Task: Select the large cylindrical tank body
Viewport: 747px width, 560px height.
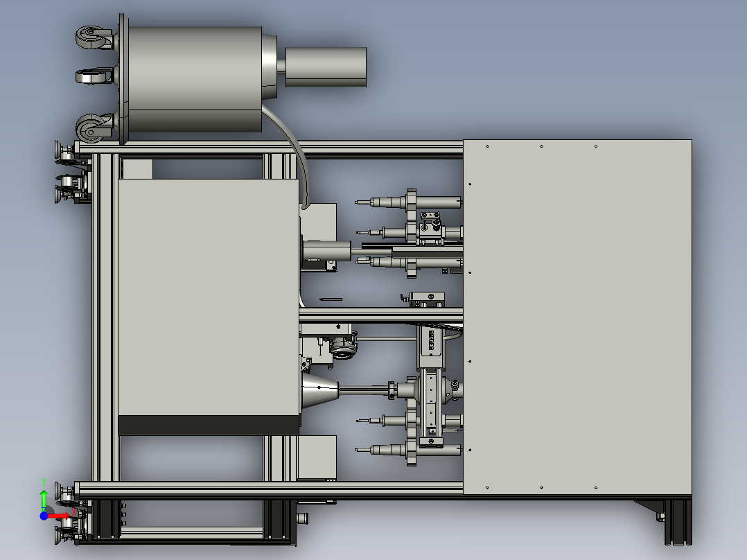Action: click(x=195, y=78)
